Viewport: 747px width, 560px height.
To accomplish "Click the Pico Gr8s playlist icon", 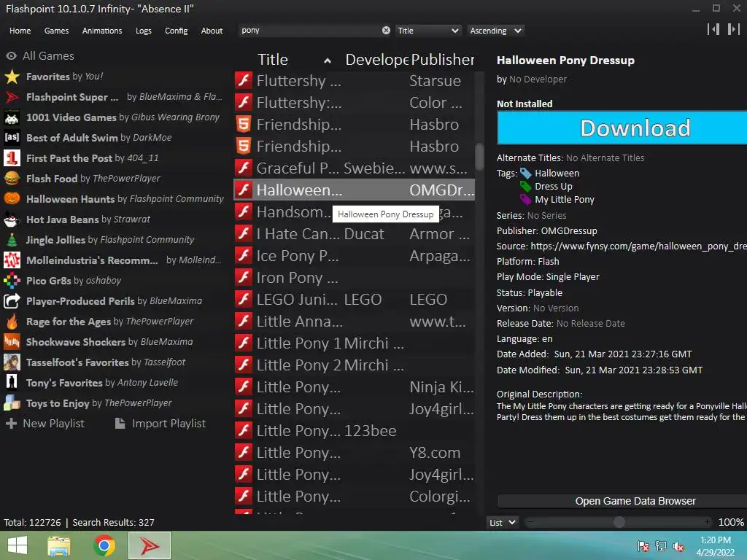I will click(x=12, y=281).
